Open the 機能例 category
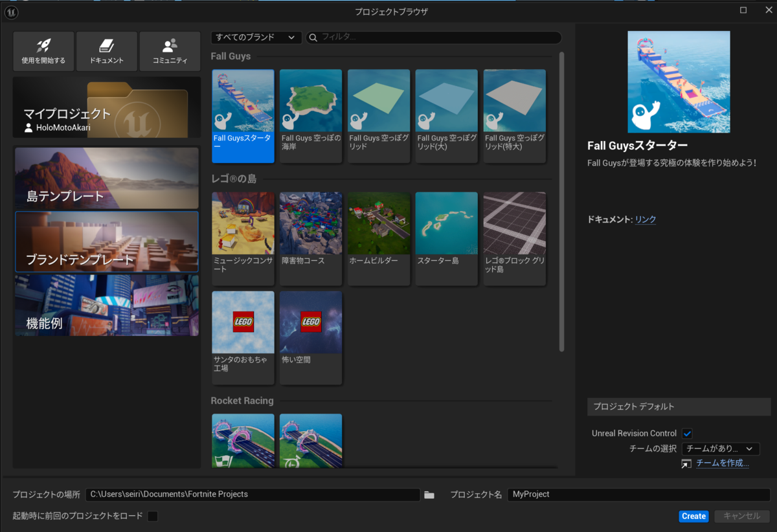777x532 pixels. pos(107,305)
